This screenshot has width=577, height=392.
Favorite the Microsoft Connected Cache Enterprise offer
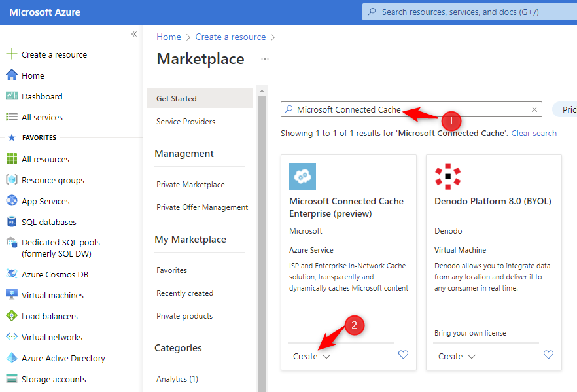[403, 355]
